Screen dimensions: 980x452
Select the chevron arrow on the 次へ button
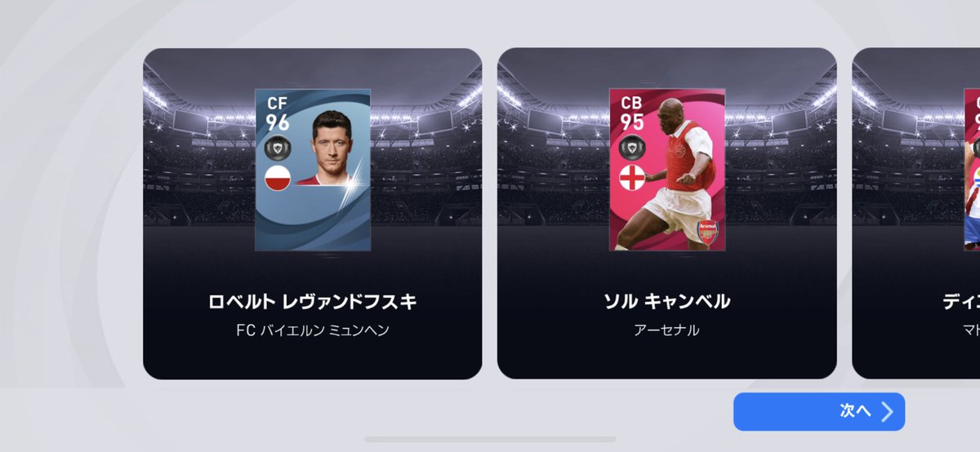coord(886,411)
